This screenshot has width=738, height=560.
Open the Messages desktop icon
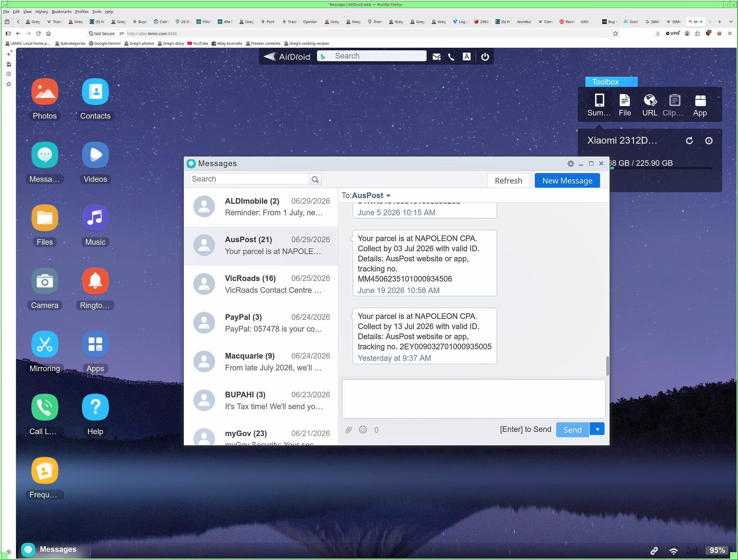point(45,155)
